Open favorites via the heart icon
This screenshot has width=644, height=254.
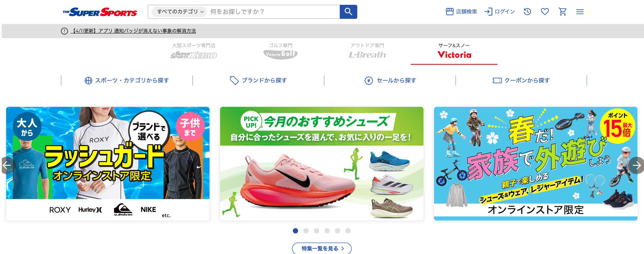[545, 11]
